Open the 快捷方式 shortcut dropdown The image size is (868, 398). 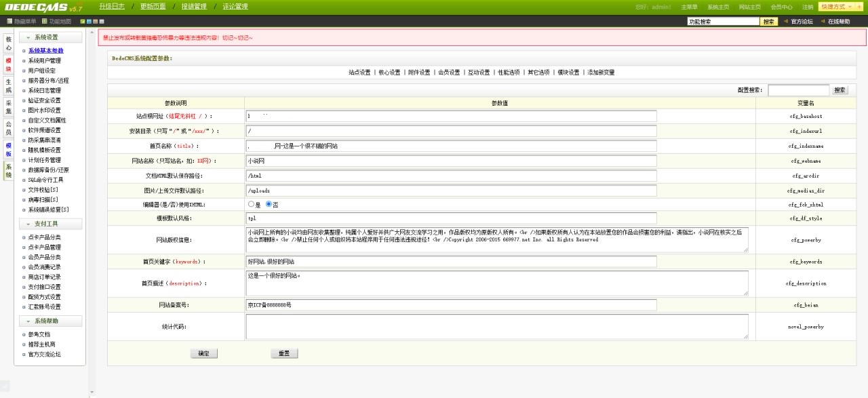(836, 7)
